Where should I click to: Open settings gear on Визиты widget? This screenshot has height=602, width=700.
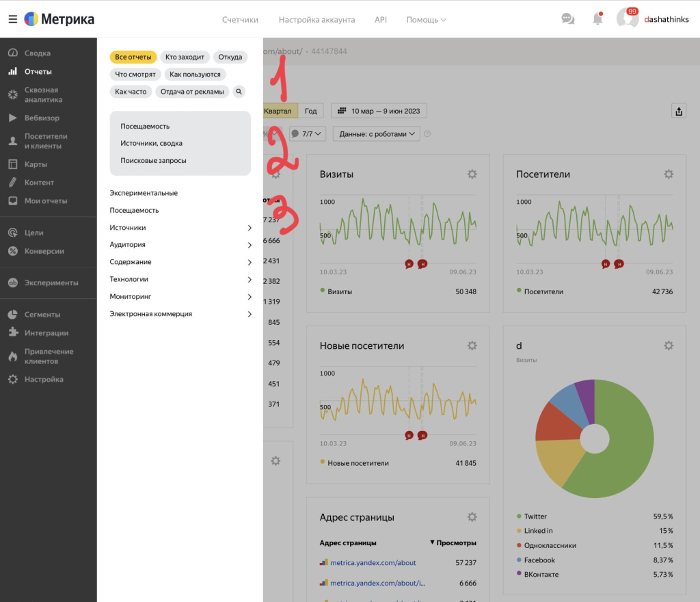[472, 174]
